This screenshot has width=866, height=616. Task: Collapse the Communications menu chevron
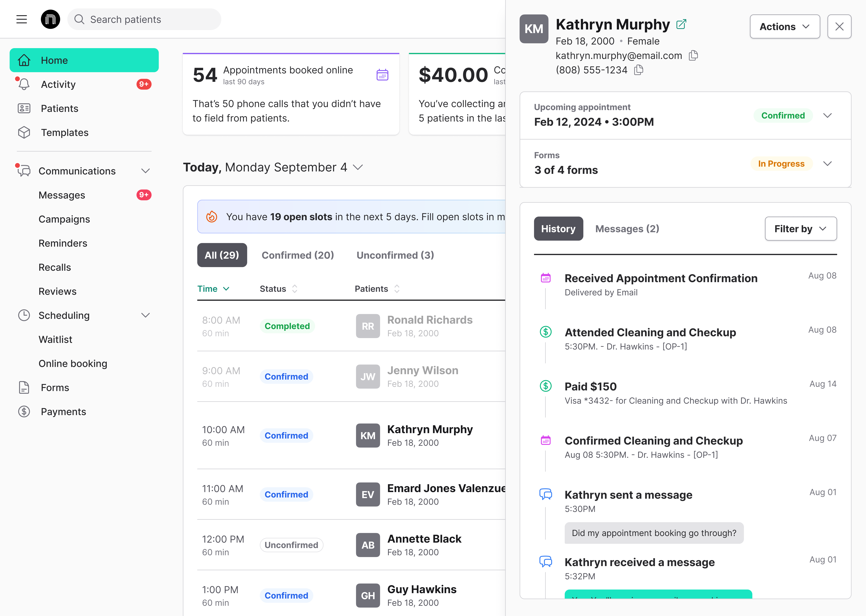[146, 171]
